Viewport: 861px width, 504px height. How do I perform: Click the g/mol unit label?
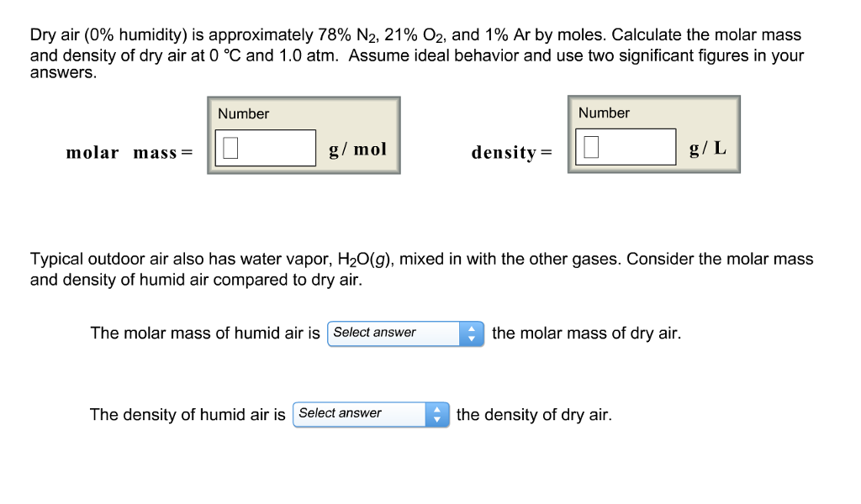click(x=357, y=149)
